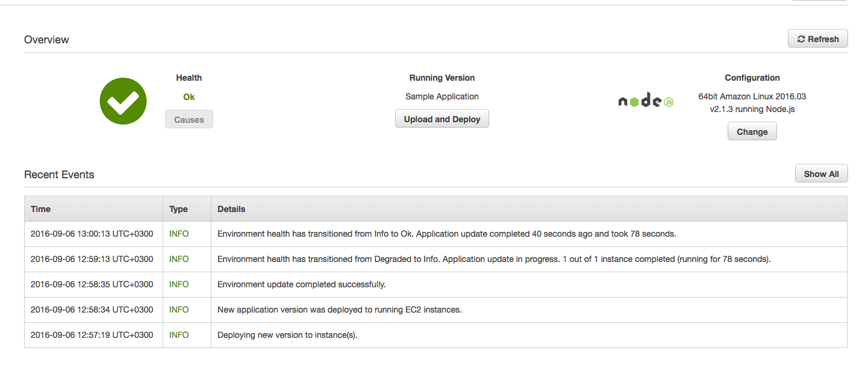Select the event timestamped 13:00:13
The width and height of the screenshot is (868, 365).
coord(92,234)
